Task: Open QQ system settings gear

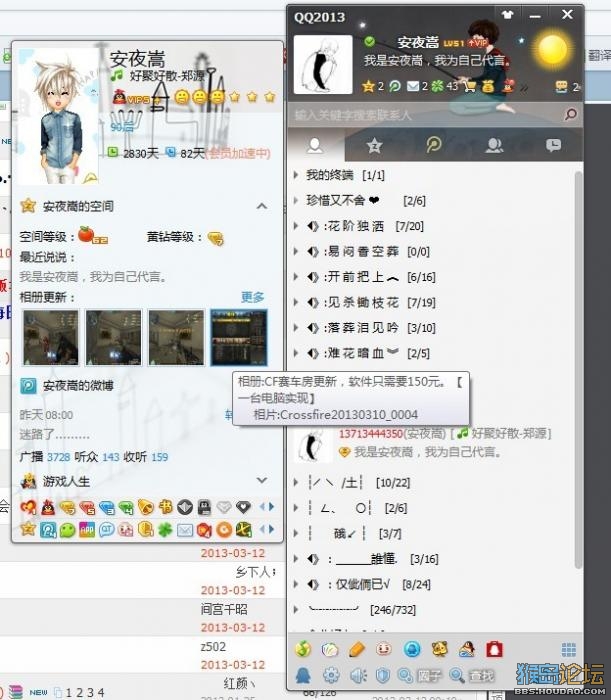Action: [331, 675]
